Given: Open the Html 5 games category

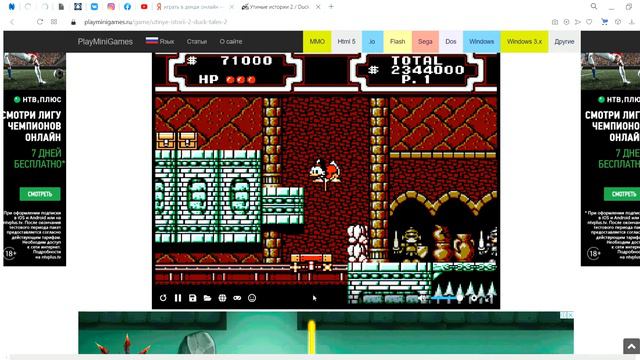Looking at the screenshot, I should [346, 42].
